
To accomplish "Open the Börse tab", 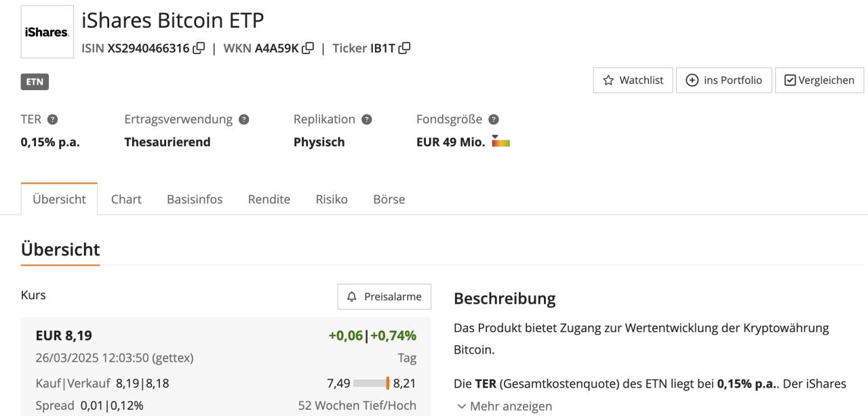I will 389,199.
